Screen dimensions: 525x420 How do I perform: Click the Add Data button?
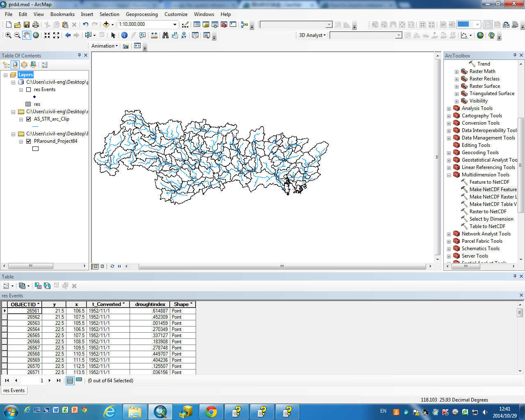tap(106, 25)
